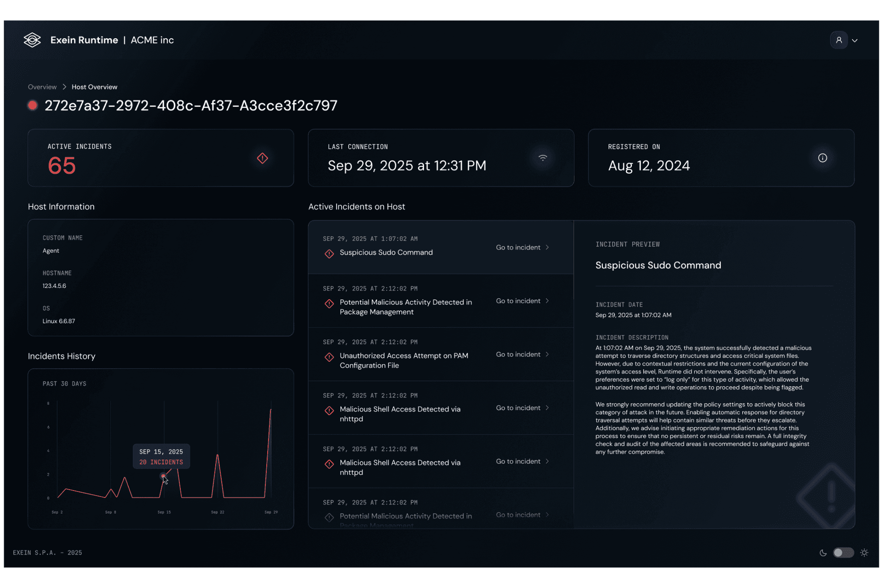This screenshot has width=883, height=588.
Task: Click the Sep 29 peak on incidents chart
Action: pos(270,409)
